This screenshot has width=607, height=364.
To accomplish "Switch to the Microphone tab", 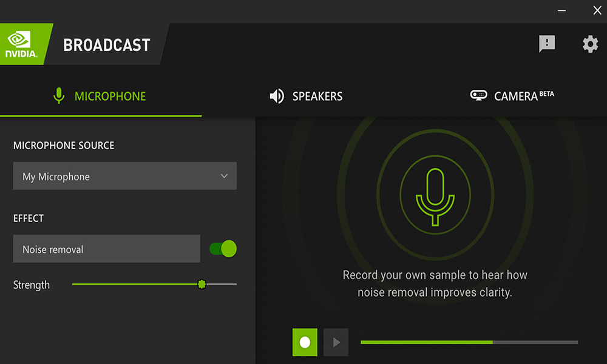I will pos(101,96).
